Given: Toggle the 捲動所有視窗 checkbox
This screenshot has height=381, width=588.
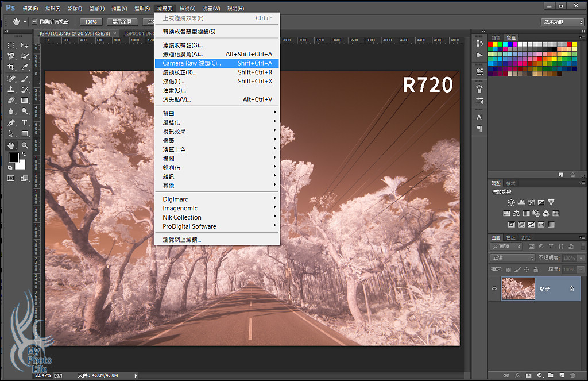Looking at the screenshot, I should 34,22.
